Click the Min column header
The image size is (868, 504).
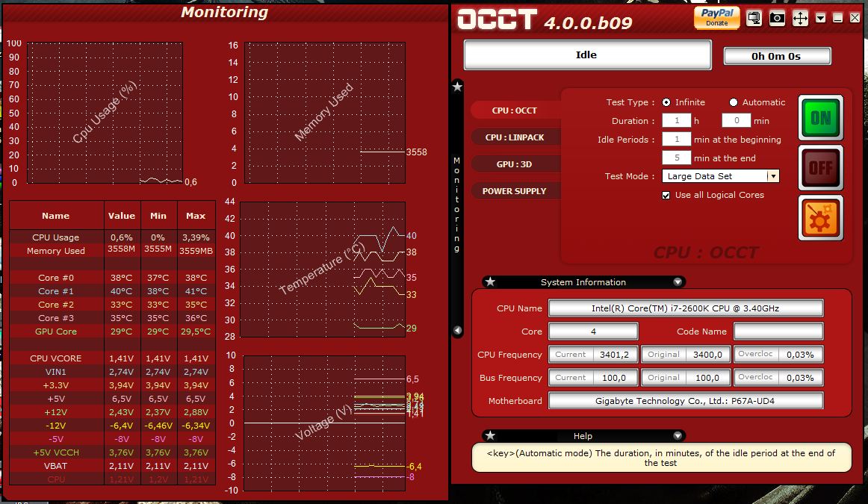pyautogui.click(x=158, y=216)
